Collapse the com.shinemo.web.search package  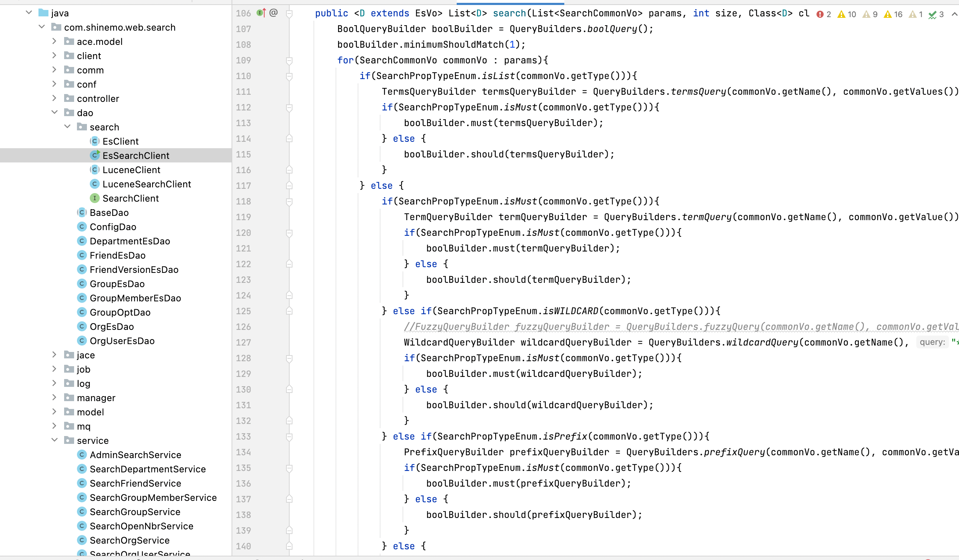41,27
